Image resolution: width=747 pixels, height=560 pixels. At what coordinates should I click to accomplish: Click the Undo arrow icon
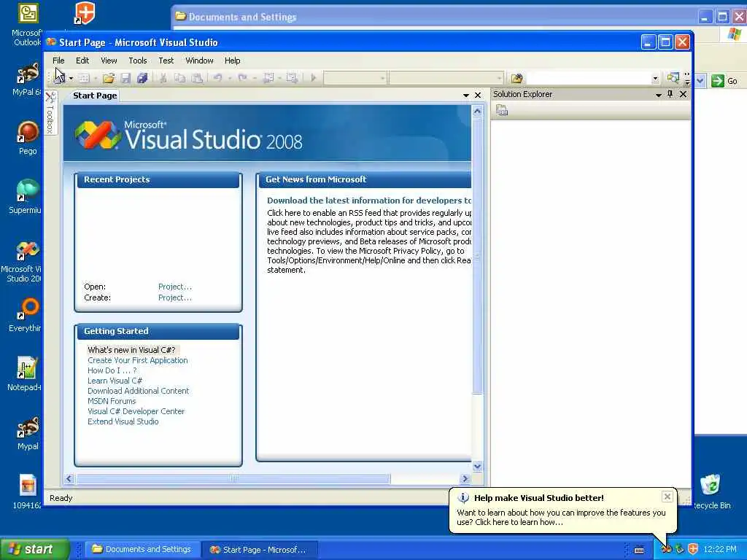click(x=217, y=78)
